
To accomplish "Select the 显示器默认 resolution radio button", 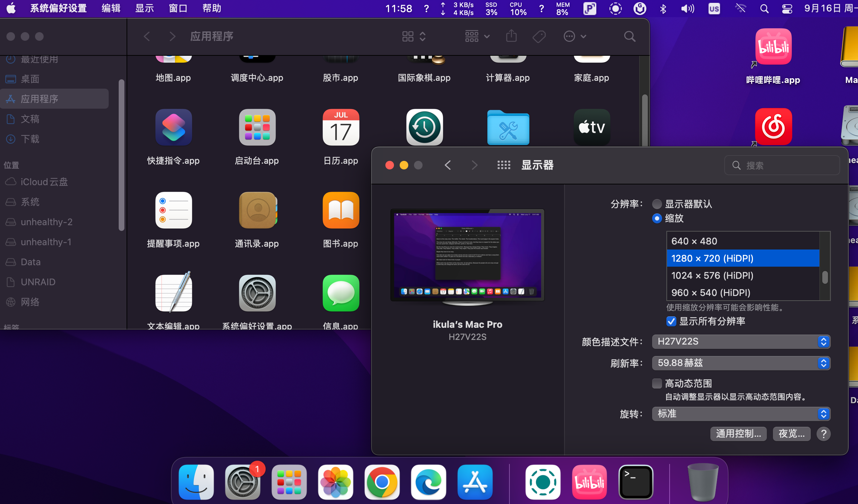I will coord(657,204).
